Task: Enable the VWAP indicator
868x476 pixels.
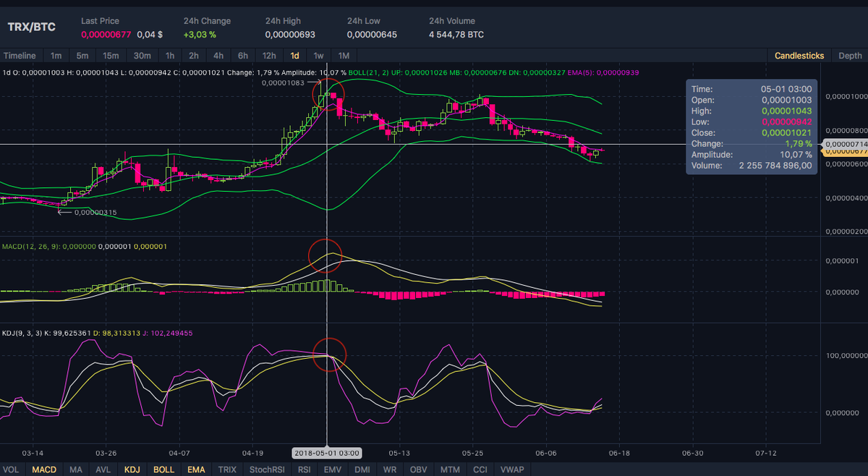Action: 511,469
